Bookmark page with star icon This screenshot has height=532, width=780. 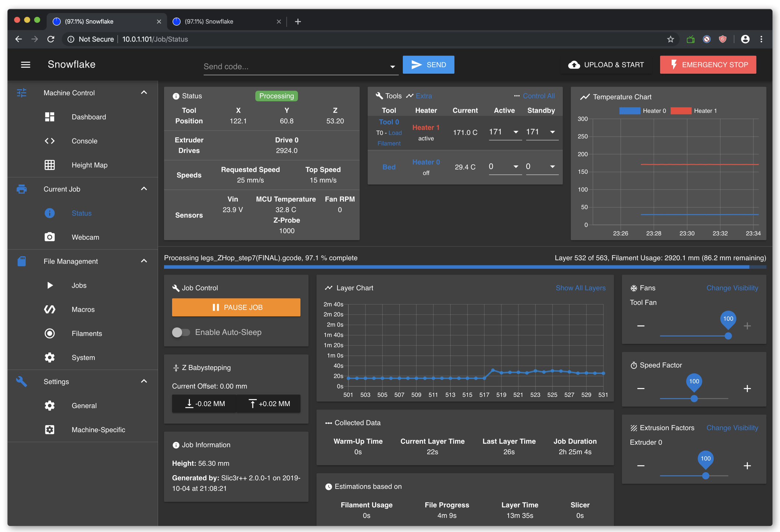[x=670, y=39]
